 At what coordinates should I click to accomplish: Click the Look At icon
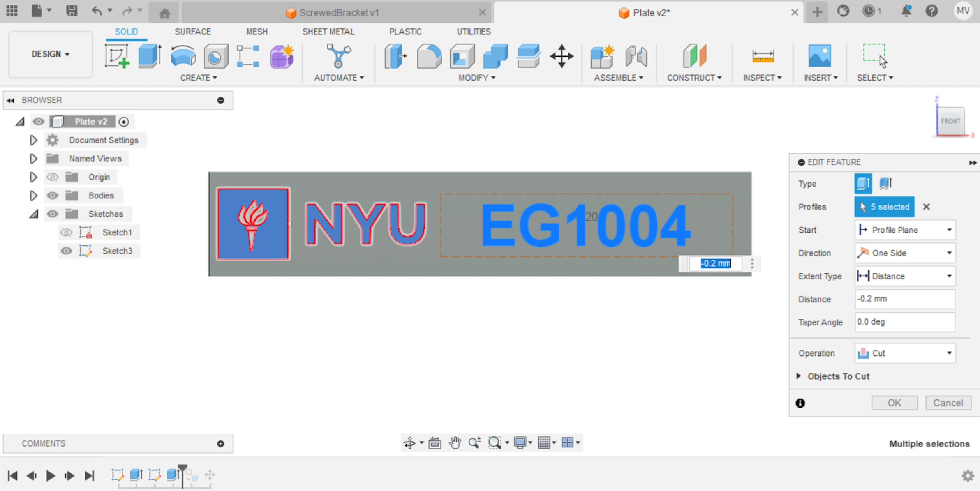click(x=435, y=443)
